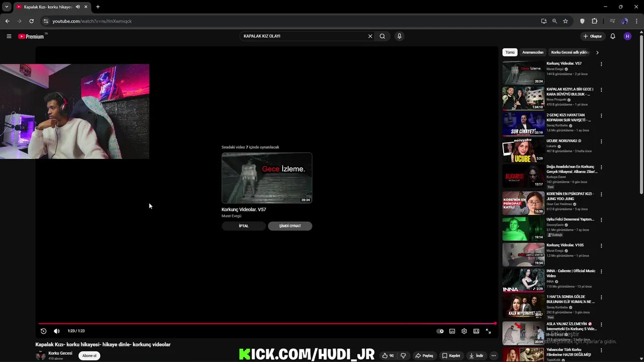Toggle the autoplay switch in player
The image size is (644, 362).
(x=440, y=331)
